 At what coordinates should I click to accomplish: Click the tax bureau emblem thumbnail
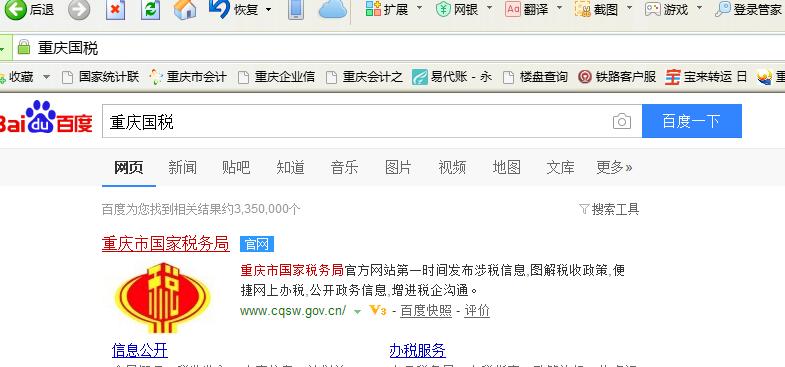pos(163,297)
